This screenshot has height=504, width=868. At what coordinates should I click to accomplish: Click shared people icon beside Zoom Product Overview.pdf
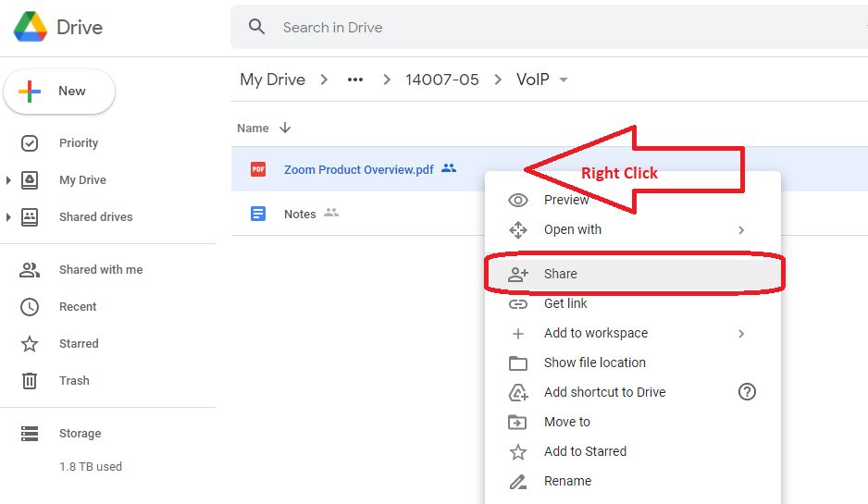pos(449,168)
